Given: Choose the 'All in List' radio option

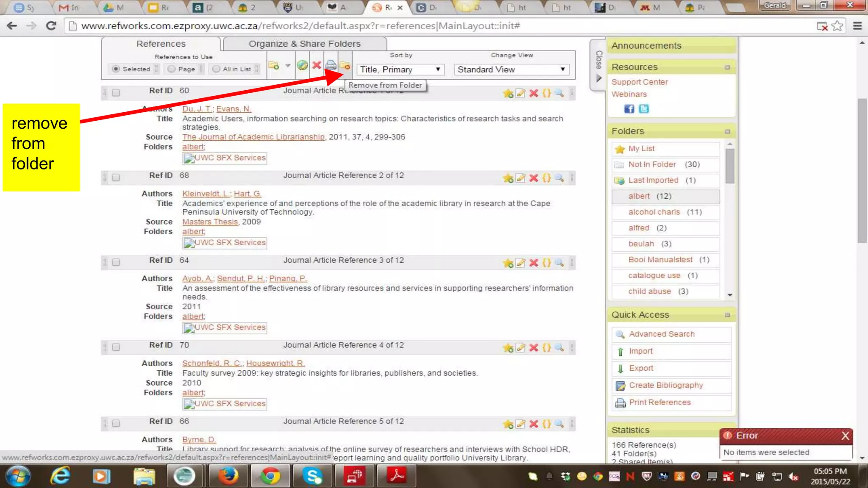Looking at the screenshot, I should click(216, 69).
